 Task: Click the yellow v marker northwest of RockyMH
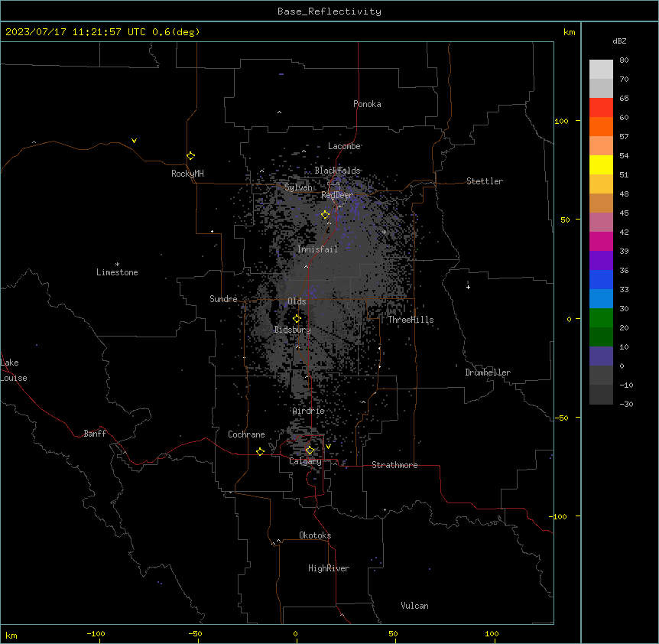click(134, 141)
